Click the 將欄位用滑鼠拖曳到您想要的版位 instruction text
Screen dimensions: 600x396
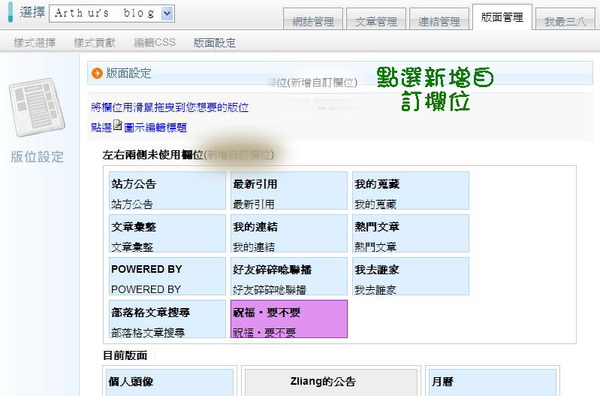170,107
